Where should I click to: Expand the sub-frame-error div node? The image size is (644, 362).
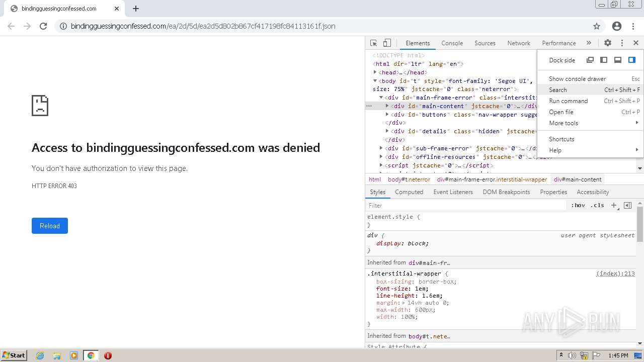coord(381,148)
